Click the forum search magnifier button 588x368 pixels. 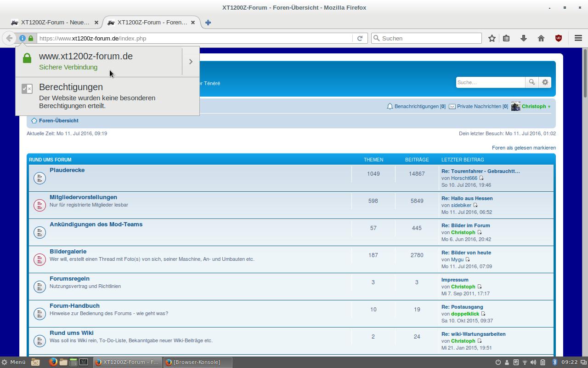[531, 82]
